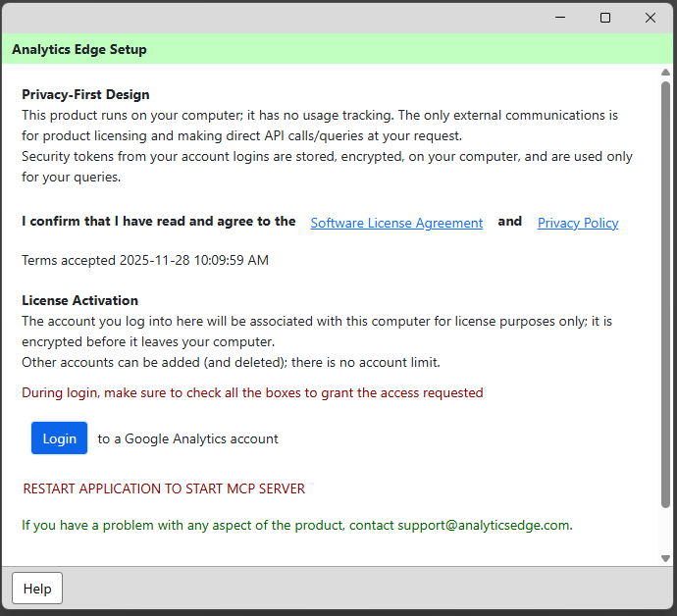Select the Privacy-First Design heading
This screenshot has height=616, width=677.
[x=85, y=95]
